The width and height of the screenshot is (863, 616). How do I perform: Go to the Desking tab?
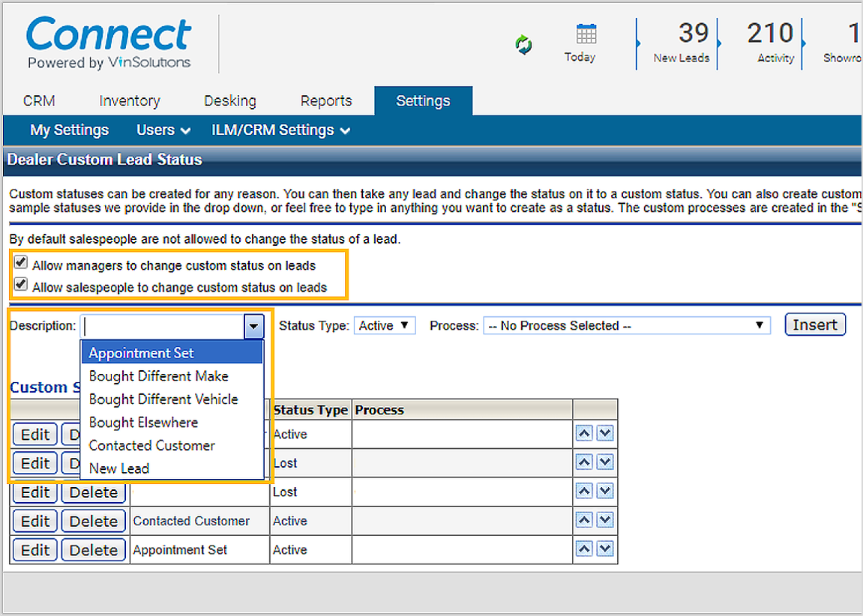click(230, 101)
